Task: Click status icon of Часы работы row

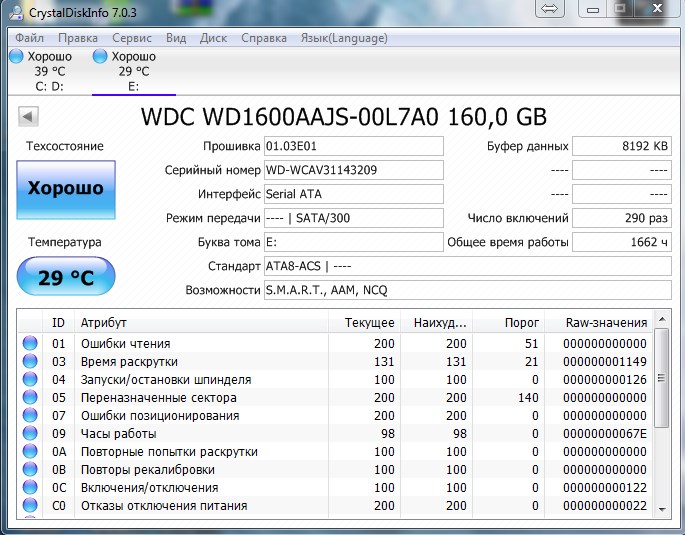Action: (30, 433)
